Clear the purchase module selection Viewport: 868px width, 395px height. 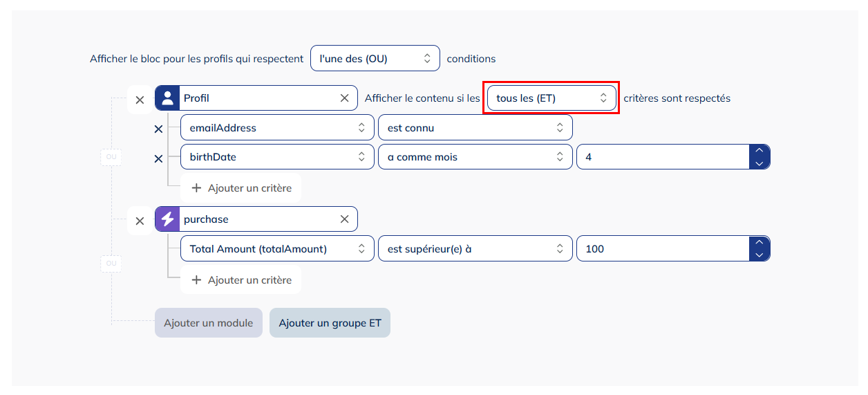[x=344, y=219]
